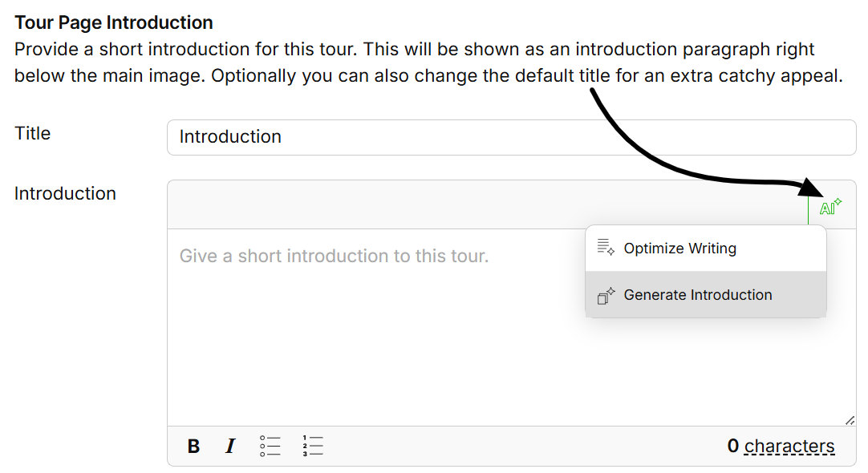
Task: Click the "0" character count number
Action: (733, 447)
